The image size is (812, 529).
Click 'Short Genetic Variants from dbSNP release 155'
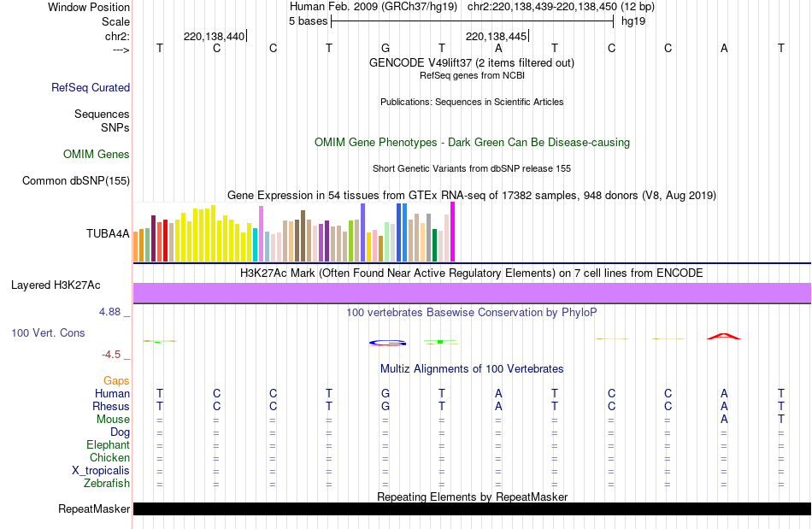tap(472, 168)
